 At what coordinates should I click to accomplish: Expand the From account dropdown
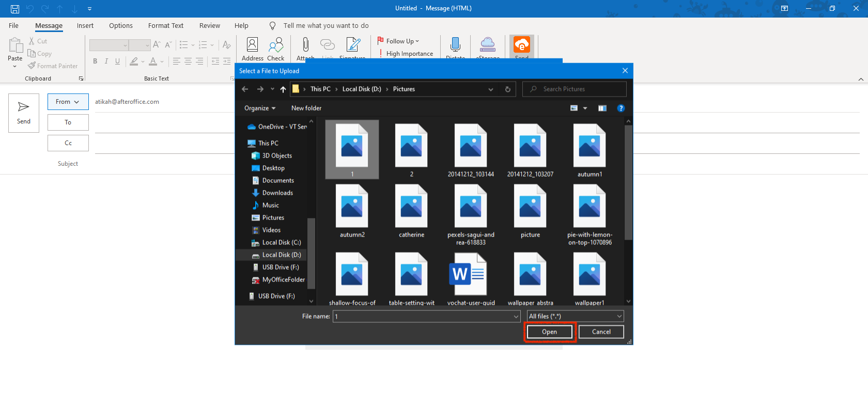click(68, 102)
